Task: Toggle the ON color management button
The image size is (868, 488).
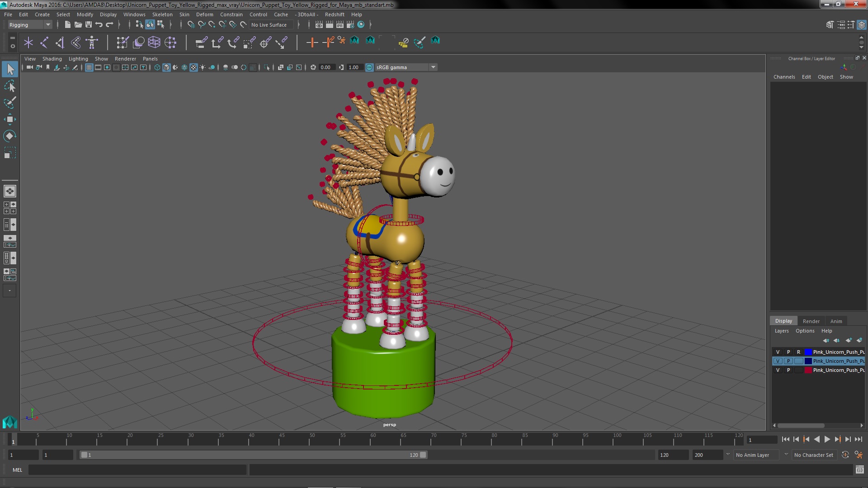Action: point(369,67)
